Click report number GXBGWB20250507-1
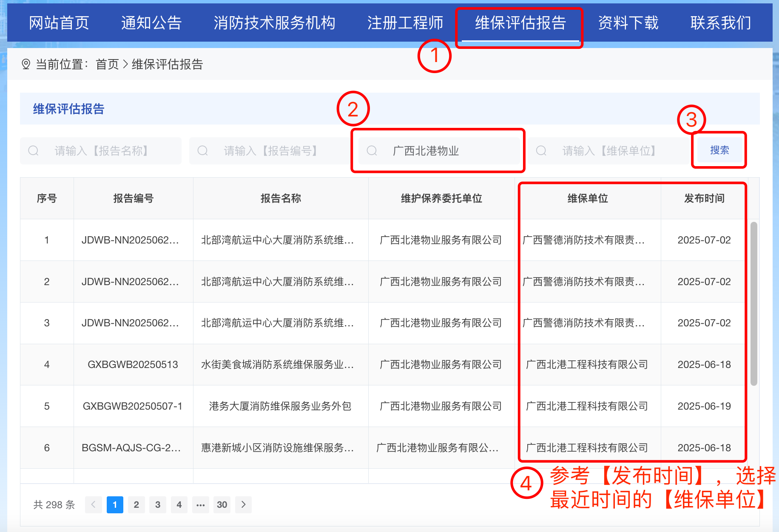 point(133,406)
